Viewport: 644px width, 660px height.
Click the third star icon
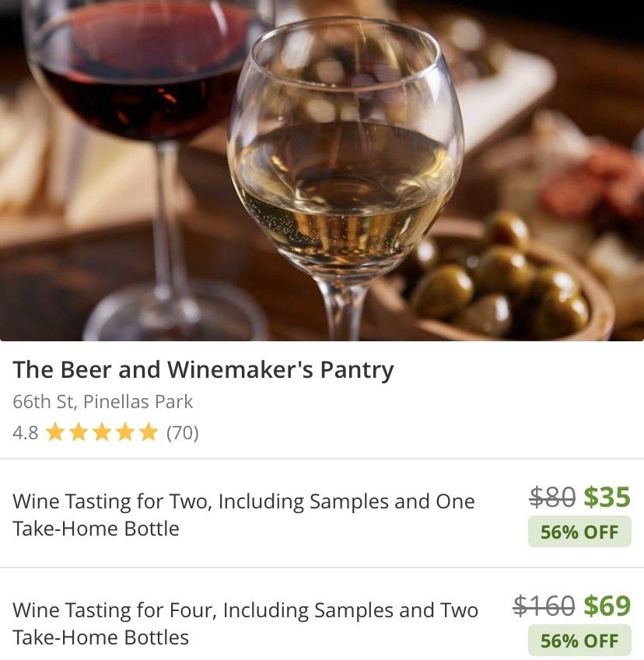coord(102,431)
